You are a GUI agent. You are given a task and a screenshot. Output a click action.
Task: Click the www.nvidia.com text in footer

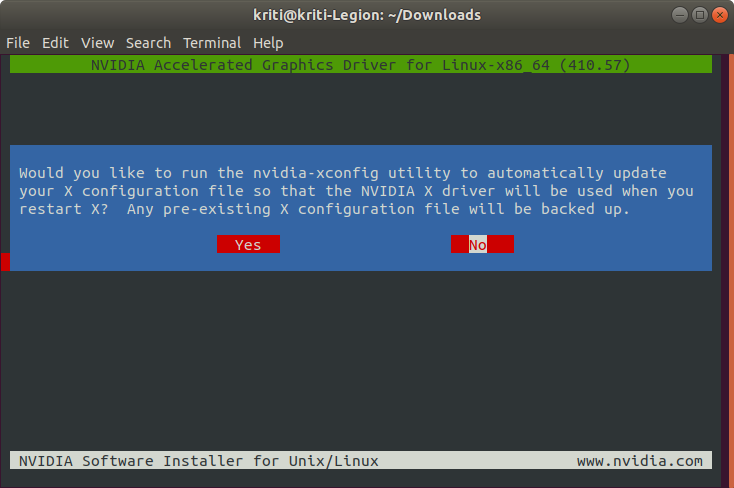(x=639, y=461)
